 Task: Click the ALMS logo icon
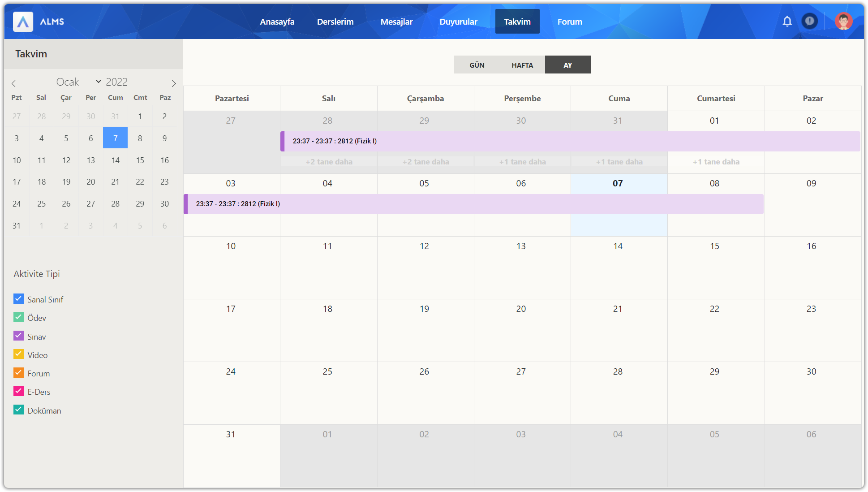pyautogui.click(x=23, y=22)
